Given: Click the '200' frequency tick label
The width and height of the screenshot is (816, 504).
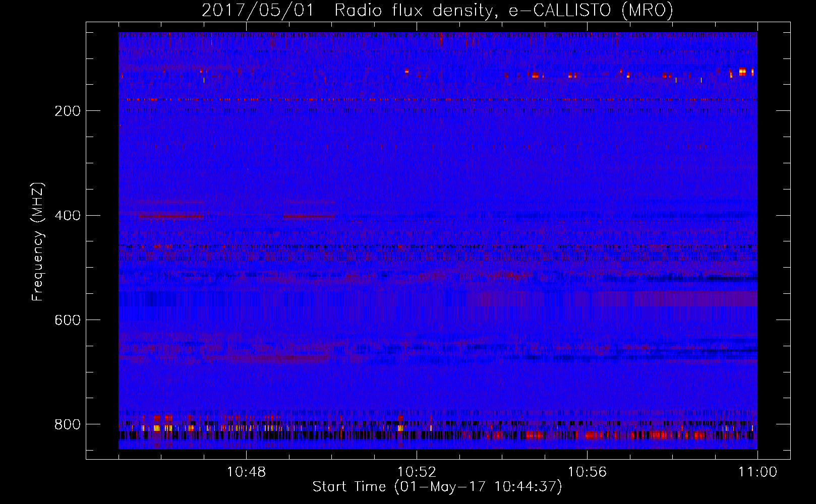Looking at the screenshot, I should pos(68,111).
